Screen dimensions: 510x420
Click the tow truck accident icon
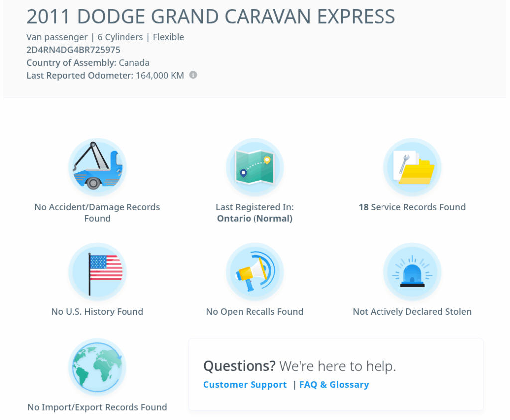pos(97,167)
